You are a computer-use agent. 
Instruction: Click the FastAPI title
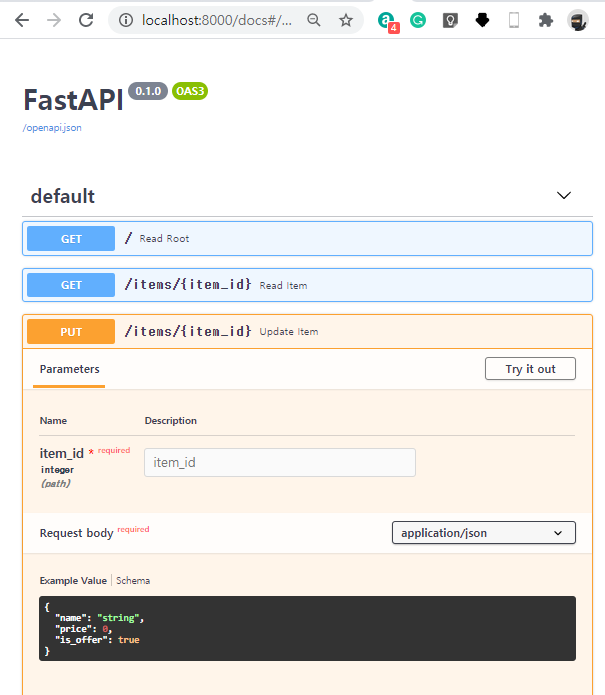pos(73,100)
